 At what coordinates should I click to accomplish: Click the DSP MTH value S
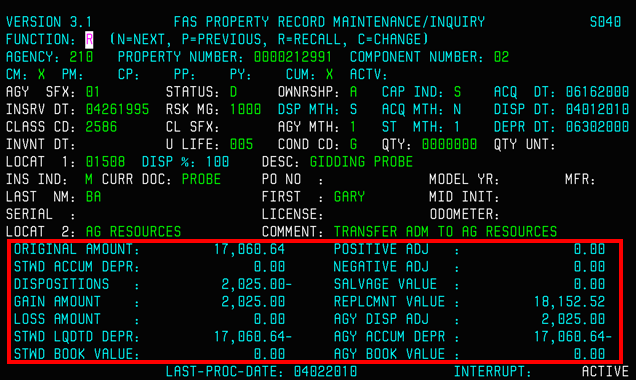pos(353,109)
